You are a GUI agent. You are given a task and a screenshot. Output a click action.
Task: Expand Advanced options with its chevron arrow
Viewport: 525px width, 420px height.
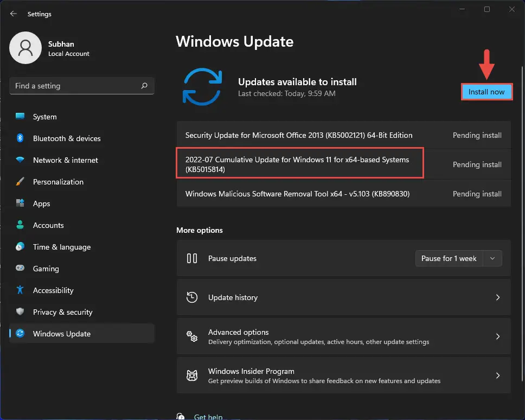pos(497,336)
